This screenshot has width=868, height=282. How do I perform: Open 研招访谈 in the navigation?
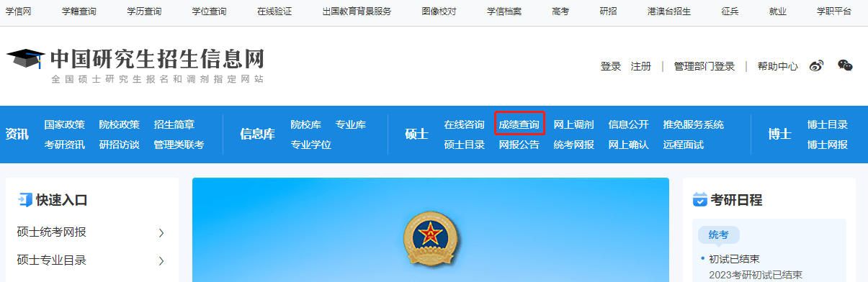point(120,145)
